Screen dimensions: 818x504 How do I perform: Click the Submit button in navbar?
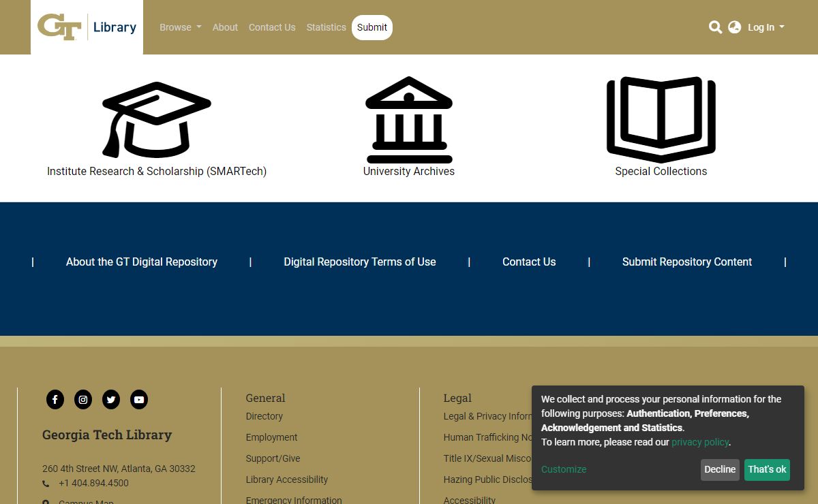click(372, 27)
